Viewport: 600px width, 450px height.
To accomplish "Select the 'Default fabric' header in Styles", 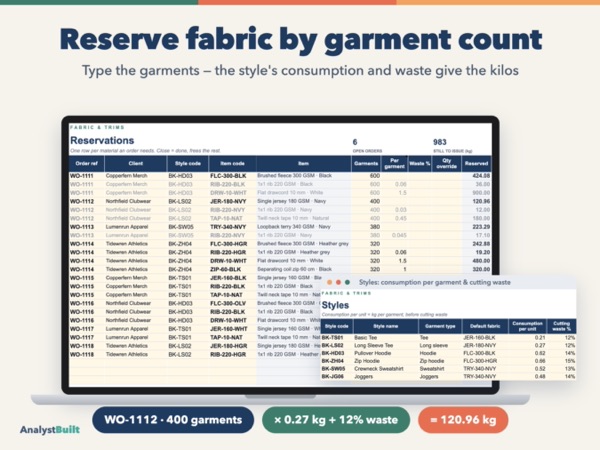I will (485, 326).
